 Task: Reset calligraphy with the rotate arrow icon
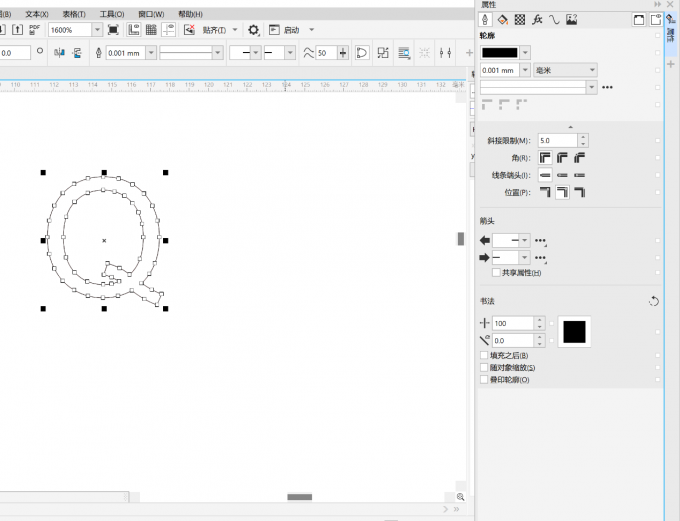(654, 301)
